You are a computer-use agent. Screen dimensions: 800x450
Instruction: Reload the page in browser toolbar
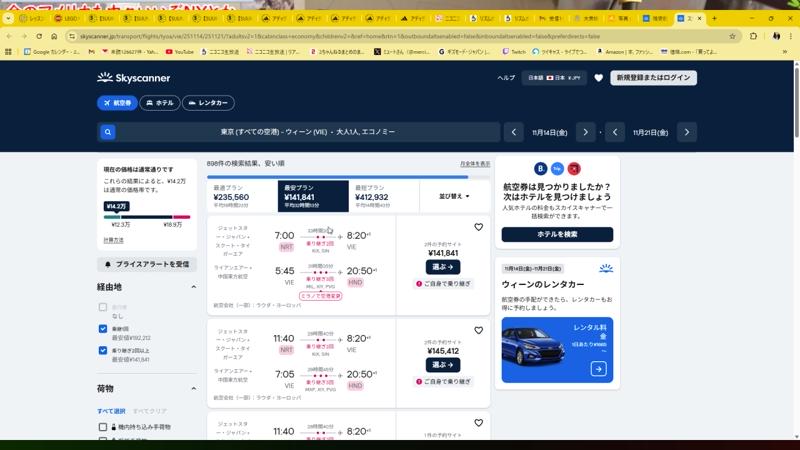[39, 36]
